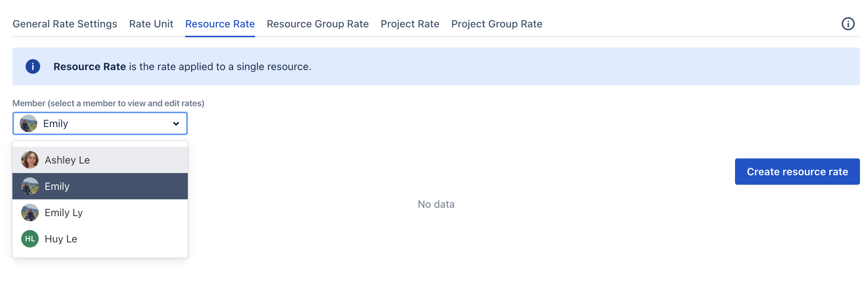Image resolution: width=868 pixels, height=303 pixels.
Task: Click the avatar beside highlighted Emily option
Action: [30, 186]
